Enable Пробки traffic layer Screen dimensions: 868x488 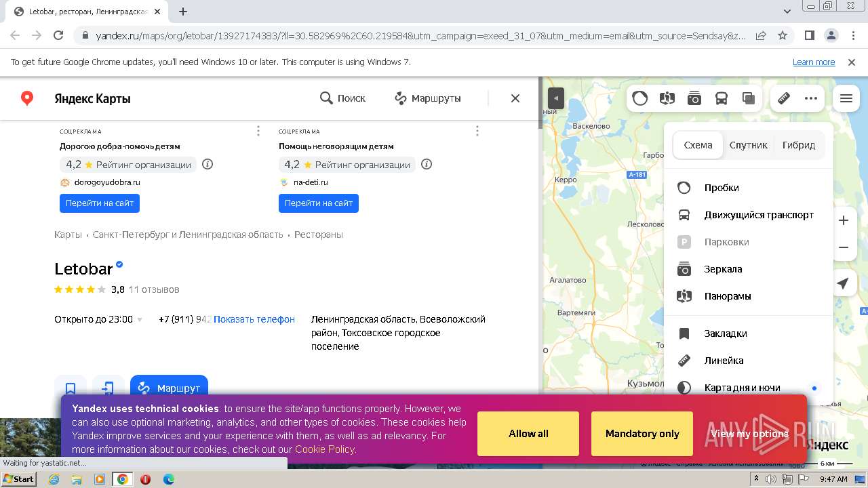pos(748,188)
